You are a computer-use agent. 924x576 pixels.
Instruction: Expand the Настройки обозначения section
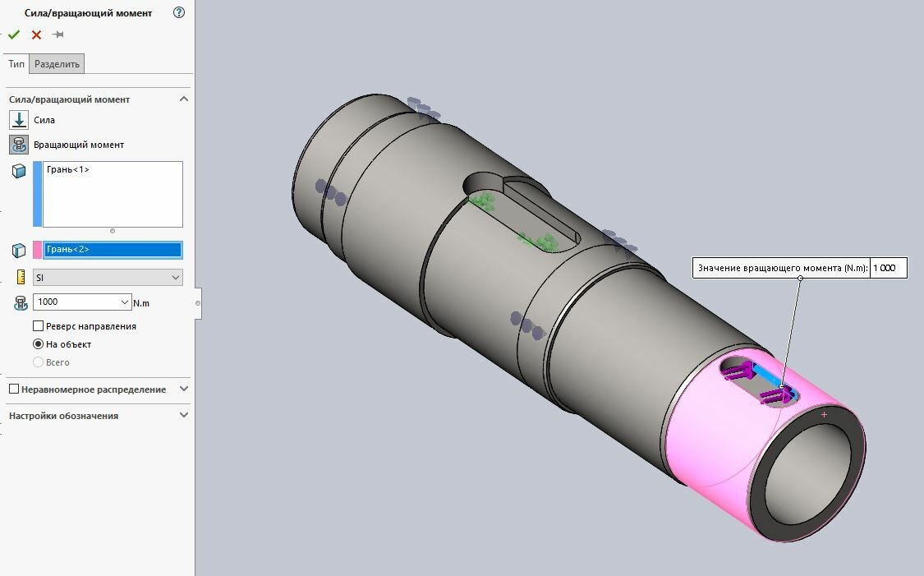(x=183, y=416)
